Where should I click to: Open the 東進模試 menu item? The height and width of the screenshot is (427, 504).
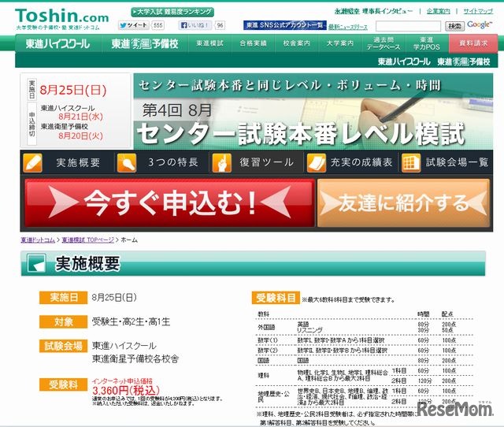click(x=210, y=43)
